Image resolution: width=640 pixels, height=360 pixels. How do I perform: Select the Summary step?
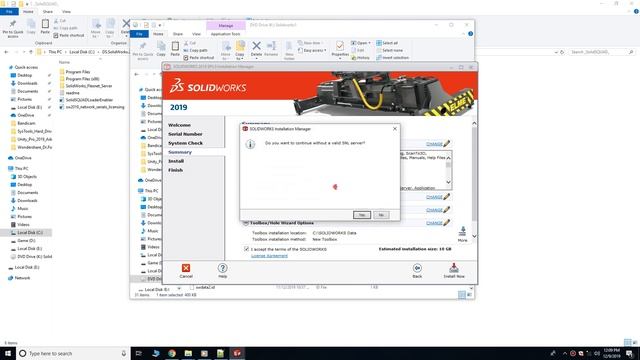click(180, 152)
